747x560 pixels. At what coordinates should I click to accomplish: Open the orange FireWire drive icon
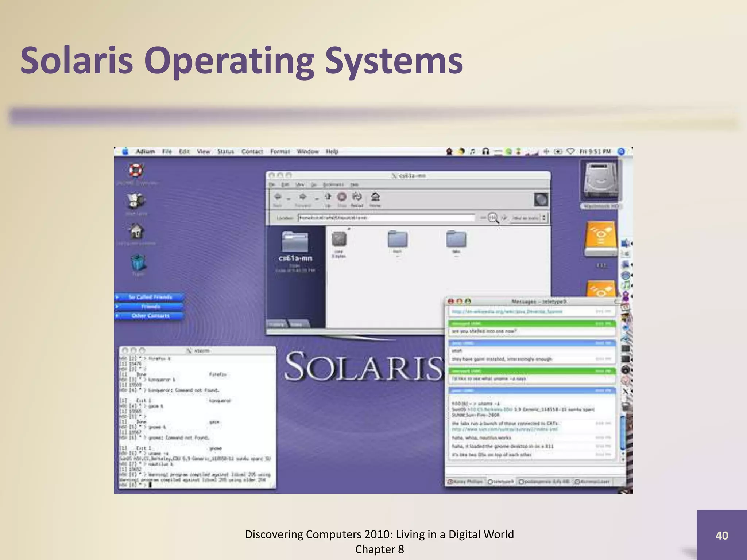601,239
